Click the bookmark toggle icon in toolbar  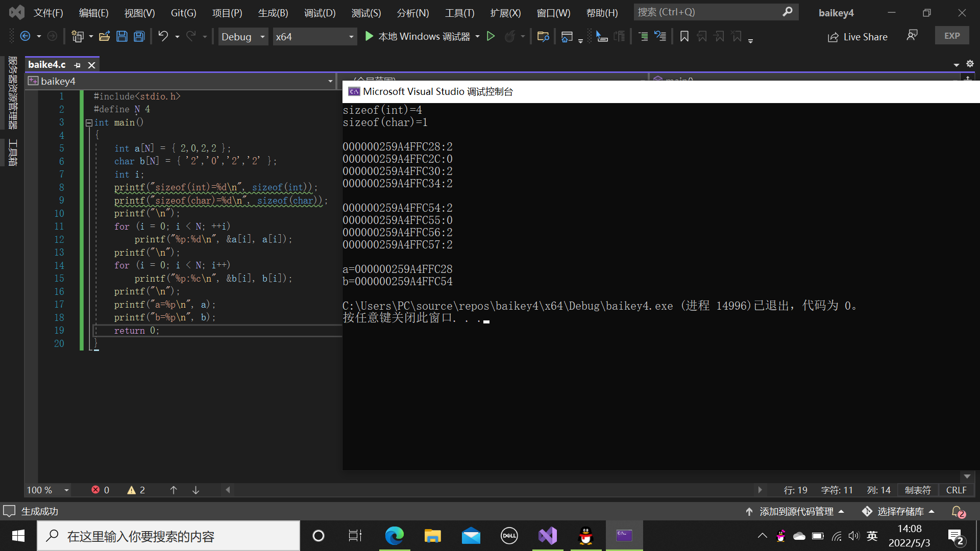coord(684,36)
